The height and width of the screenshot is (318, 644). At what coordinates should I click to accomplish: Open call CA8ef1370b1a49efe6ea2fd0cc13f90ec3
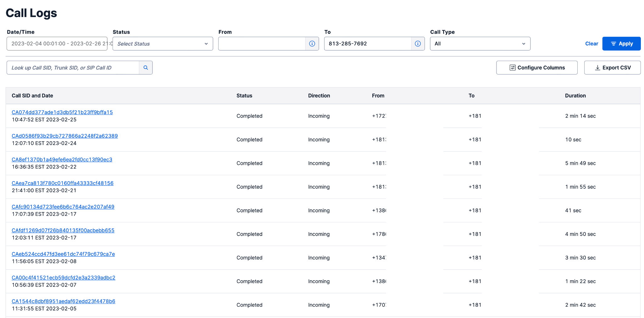62,159
